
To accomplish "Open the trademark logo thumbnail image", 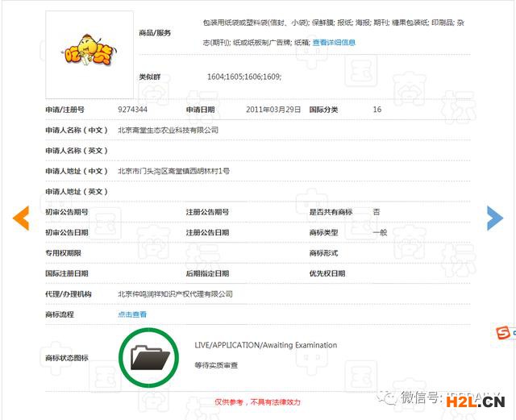I will 89,55.
